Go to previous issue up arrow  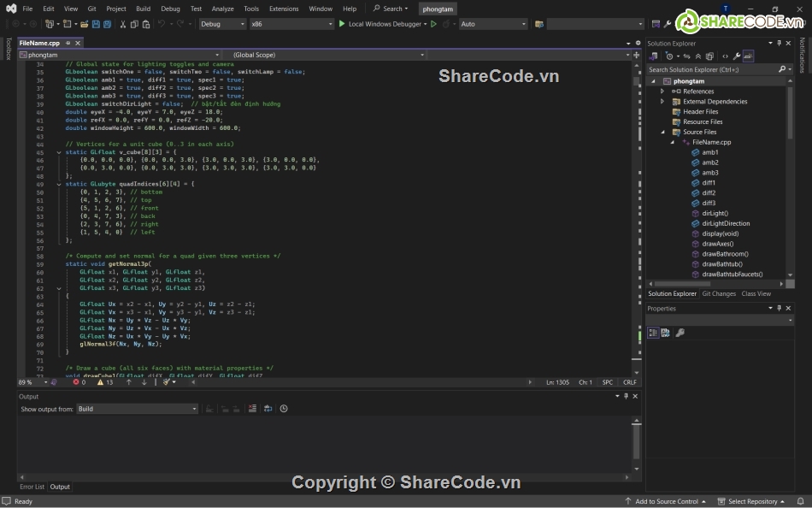point(128,382)
